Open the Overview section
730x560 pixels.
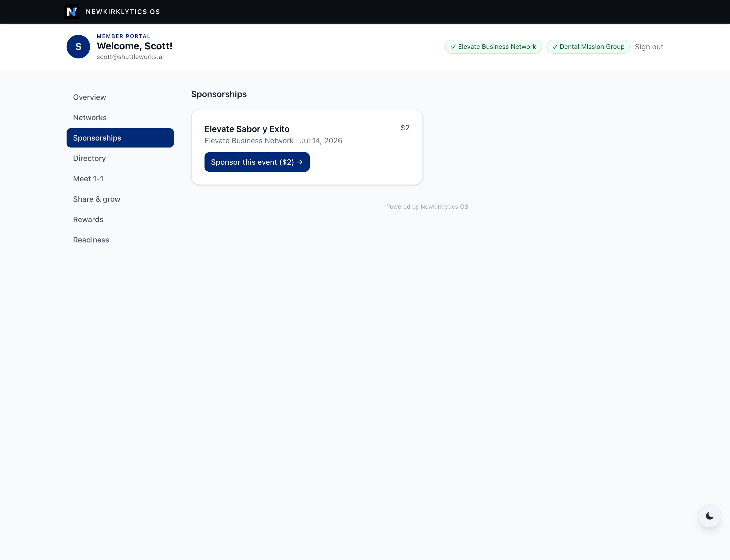120,97
